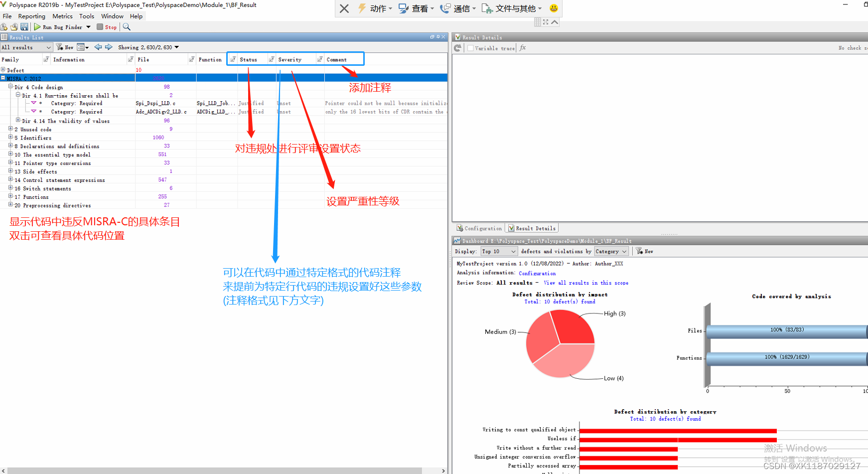Click the Files 100% coverage bar

[x=787, y=331]
